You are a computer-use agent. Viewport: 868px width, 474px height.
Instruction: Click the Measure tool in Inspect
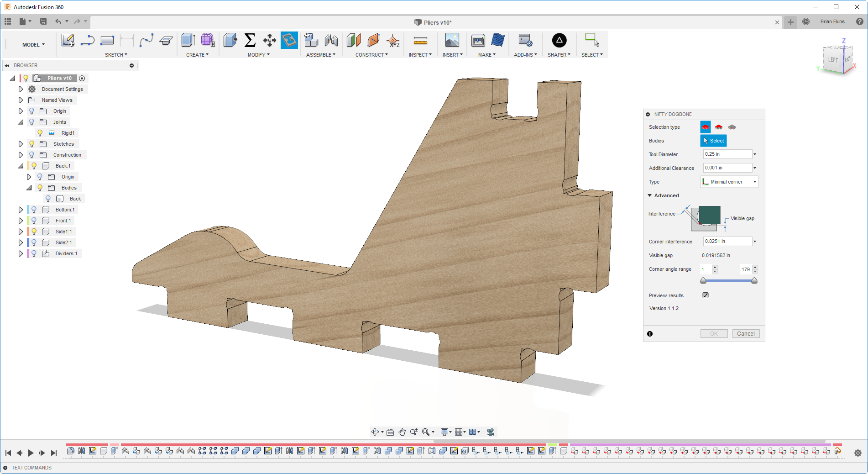click(x=420, y=41)
